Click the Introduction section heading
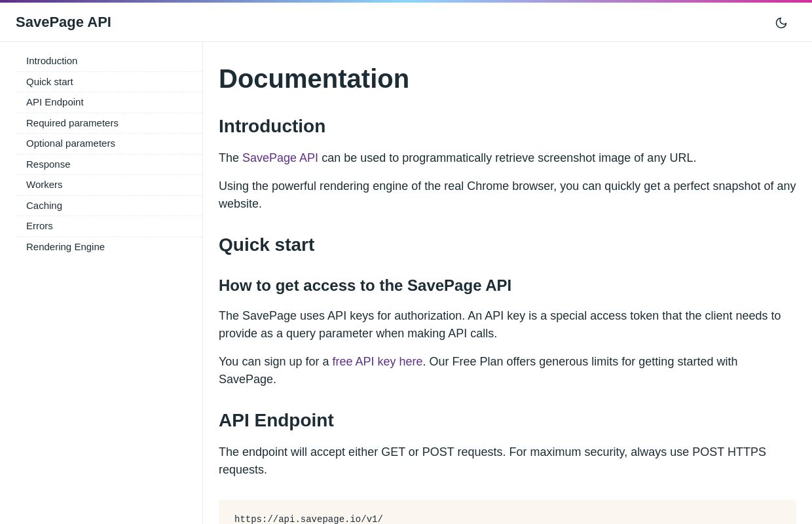The height and width of the screenshot is (524, 812). 272,126
